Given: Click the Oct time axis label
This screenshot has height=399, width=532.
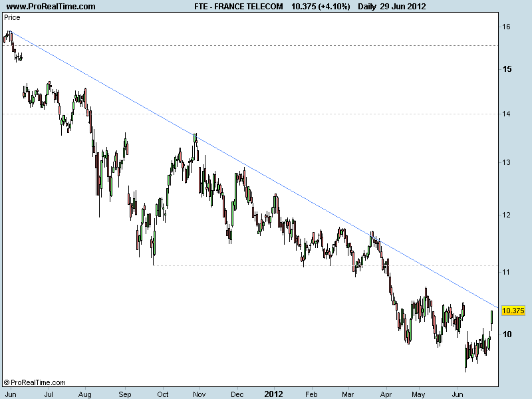Looking at the screenshot, I should point(163,394).
